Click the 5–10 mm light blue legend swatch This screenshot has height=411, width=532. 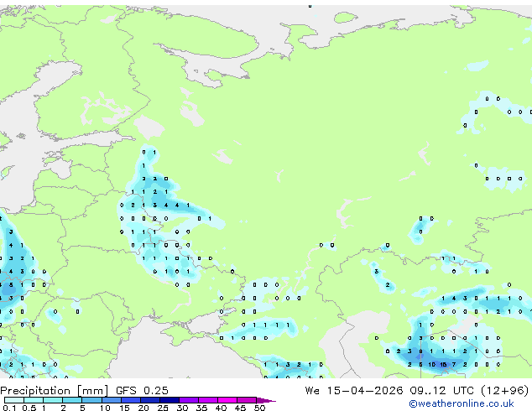pyautogui.click(x=91, y=400)
